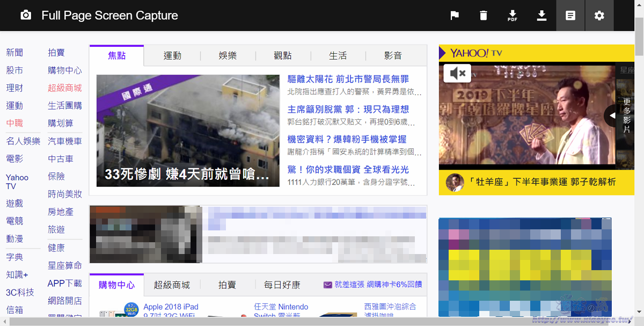Image resolution: width=644 pixels, height=326 pixels.
Task: Select 超級商城 shopping tab
Action: pos(172,285)
